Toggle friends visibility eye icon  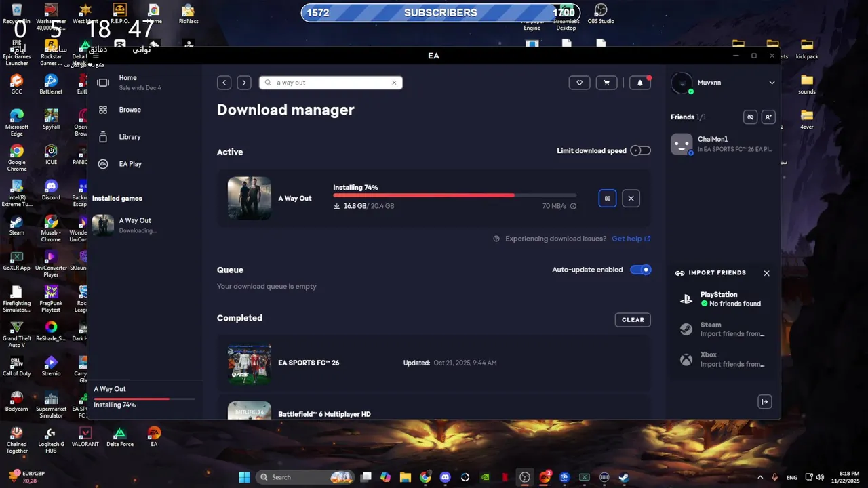point(750,117)
